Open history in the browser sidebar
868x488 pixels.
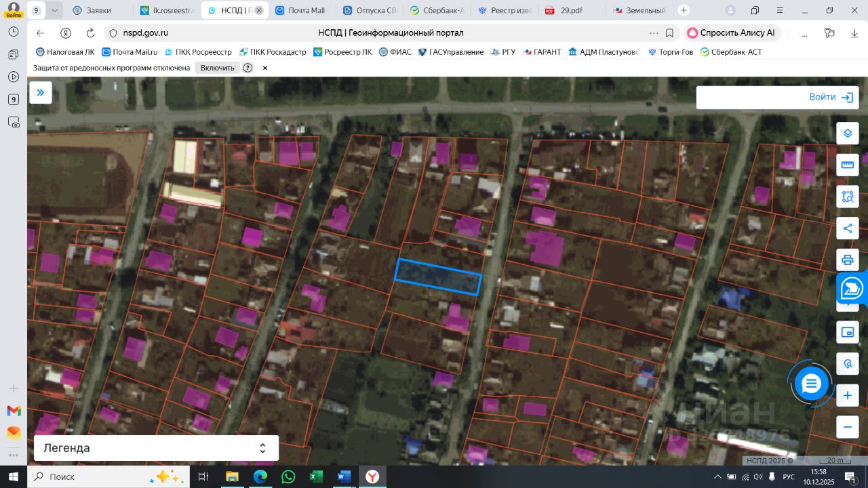14,32
